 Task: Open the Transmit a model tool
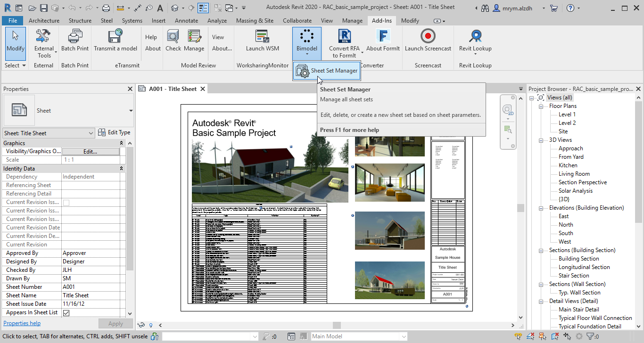[x=115, y=41]
